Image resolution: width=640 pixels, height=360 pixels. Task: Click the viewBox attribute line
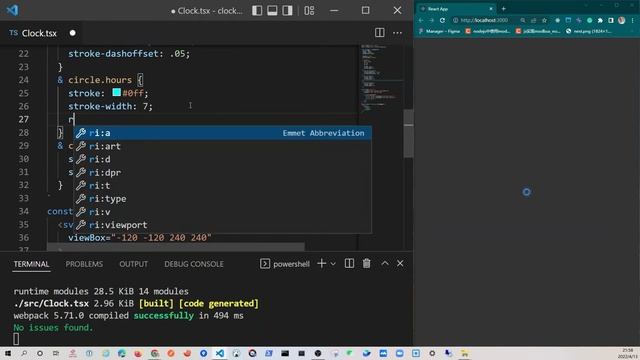140,238
